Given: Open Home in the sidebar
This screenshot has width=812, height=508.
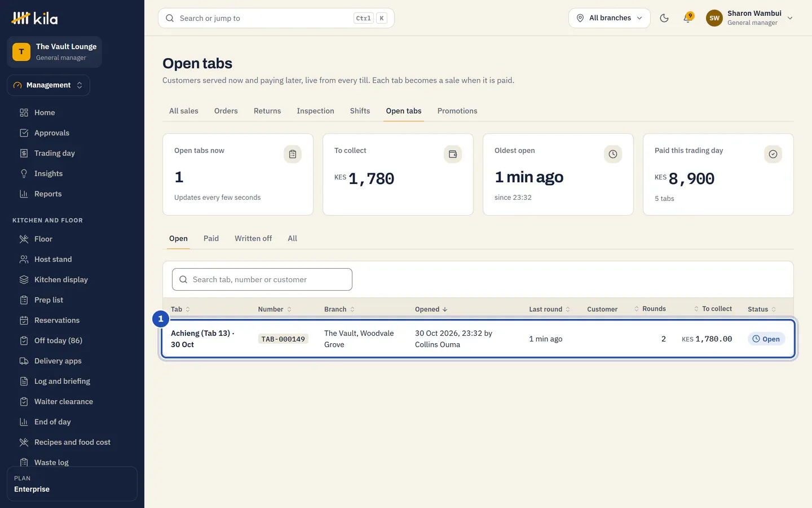Looking at the screenshot, I should pyautogui.click(x=72, y=112).
